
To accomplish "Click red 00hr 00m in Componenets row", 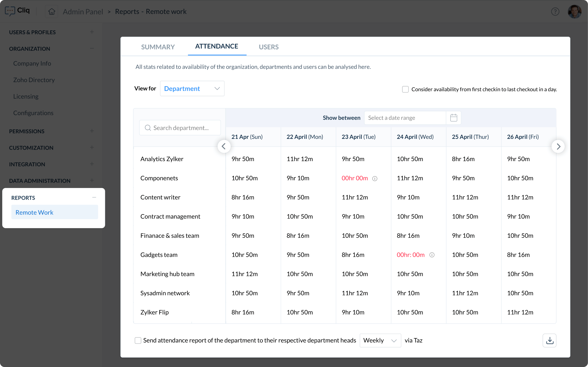I will 354,178.
